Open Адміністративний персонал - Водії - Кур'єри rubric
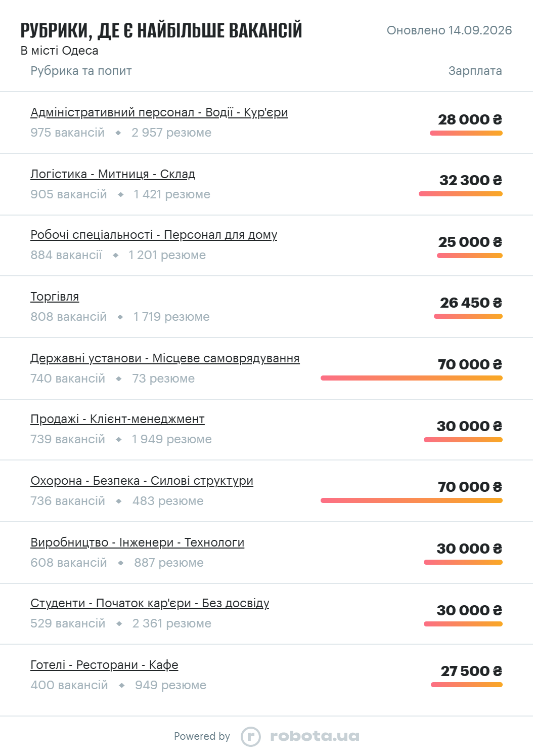 coord(159,112)
